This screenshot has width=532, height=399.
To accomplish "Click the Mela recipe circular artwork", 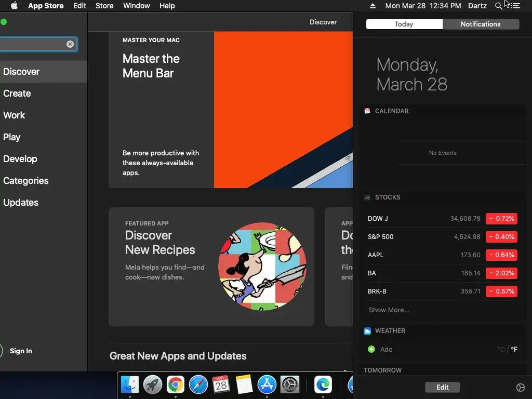I will click(x=262, y=267).
